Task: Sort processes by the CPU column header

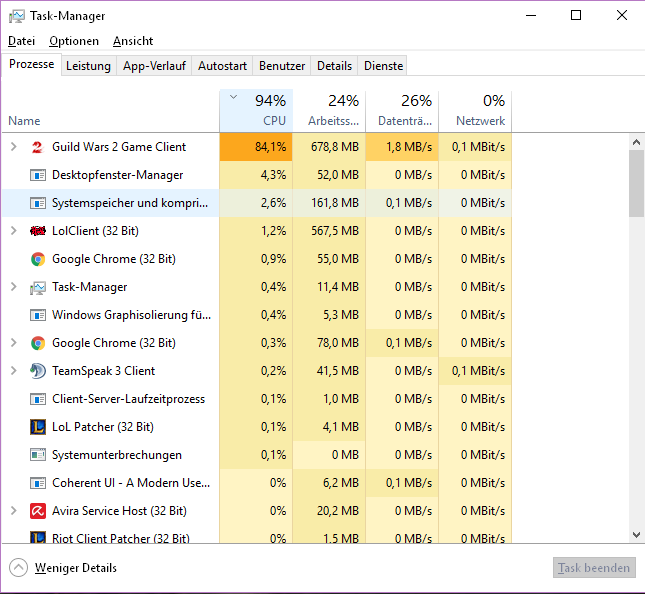Action: [256, 111]
